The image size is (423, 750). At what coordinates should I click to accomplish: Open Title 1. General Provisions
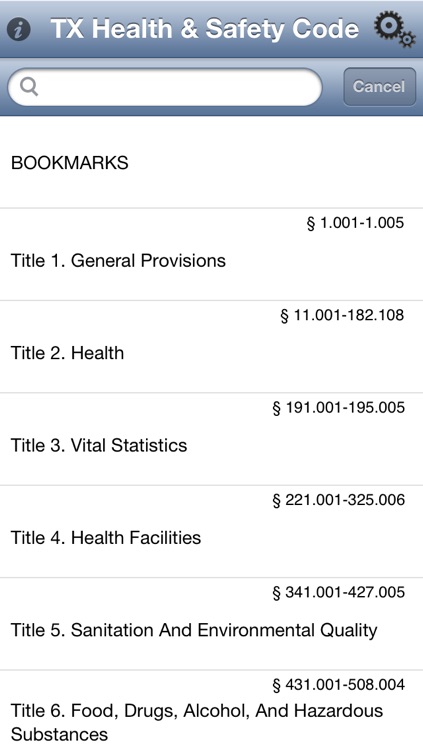point(212,255)
